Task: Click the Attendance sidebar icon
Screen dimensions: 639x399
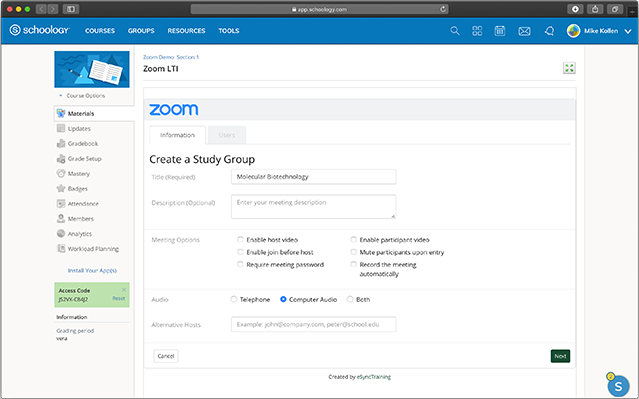Action: (x=61, y=203)
